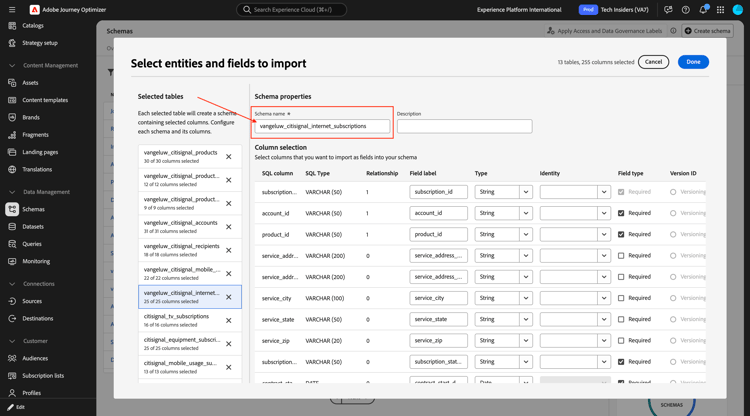Open Identity dropdown for product_id row
Image resolution: width=750 pixels, height=416 pixels.
[x=603, y=234]
